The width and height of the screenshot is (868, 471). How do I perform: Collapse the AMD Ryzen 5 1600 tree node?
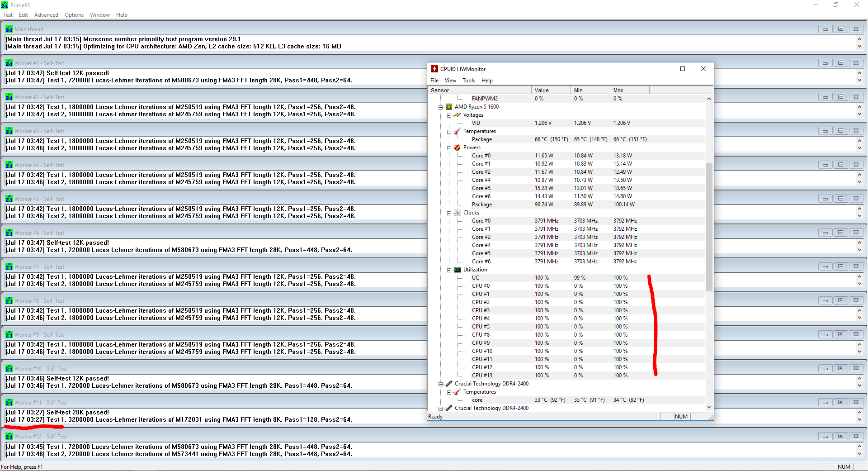[x=440, y=107]
